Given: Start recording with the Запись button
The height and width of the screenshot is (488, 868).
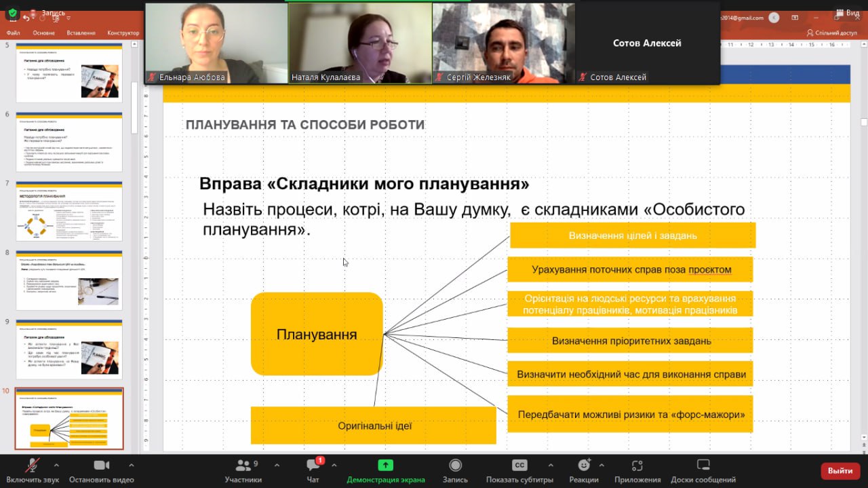Looking at the screenshot, I should [455, 470].
